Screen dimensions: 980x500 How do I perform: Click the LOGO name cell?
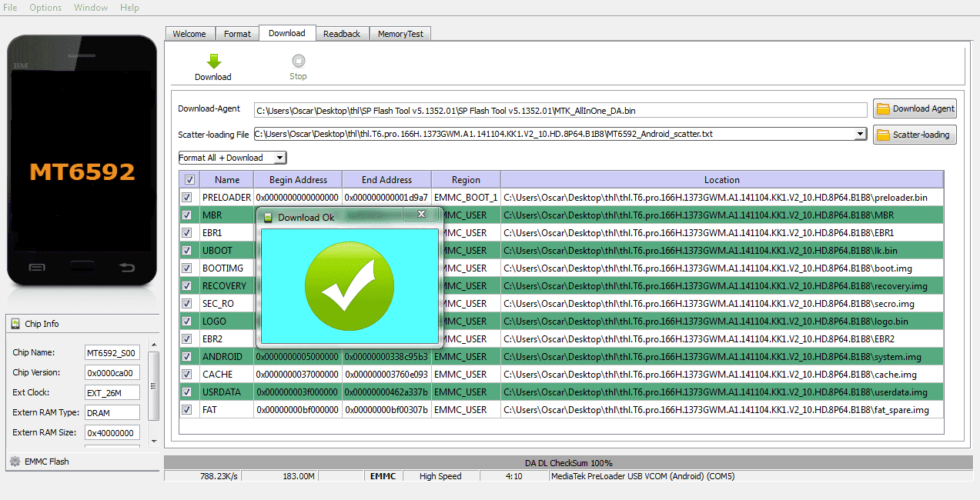(227, 322)
